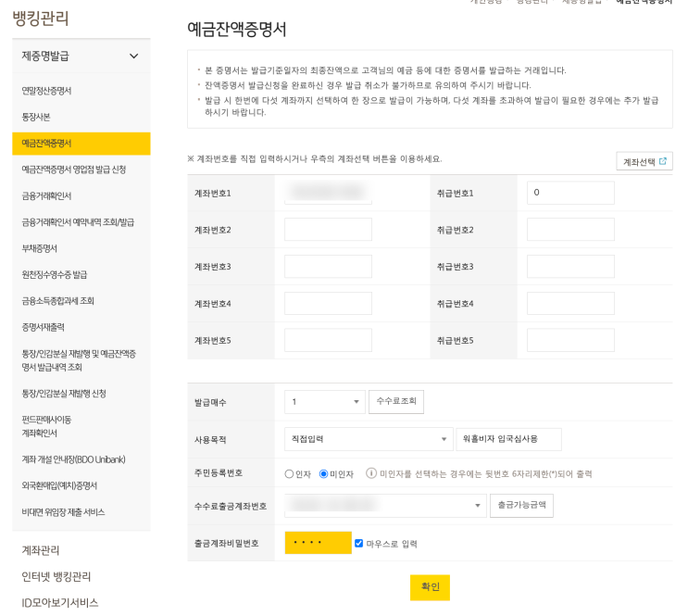688x616 pixels.
Task: Click the 출금가능금액 button
Action: [x=521, y=506]
